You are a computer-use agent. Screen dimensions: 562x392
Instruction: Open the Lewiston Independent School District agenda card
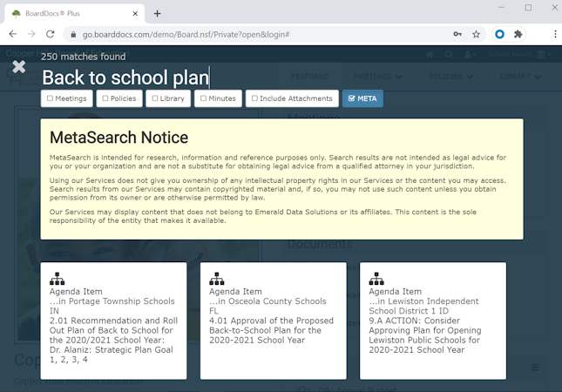click(x=433, y=321)
